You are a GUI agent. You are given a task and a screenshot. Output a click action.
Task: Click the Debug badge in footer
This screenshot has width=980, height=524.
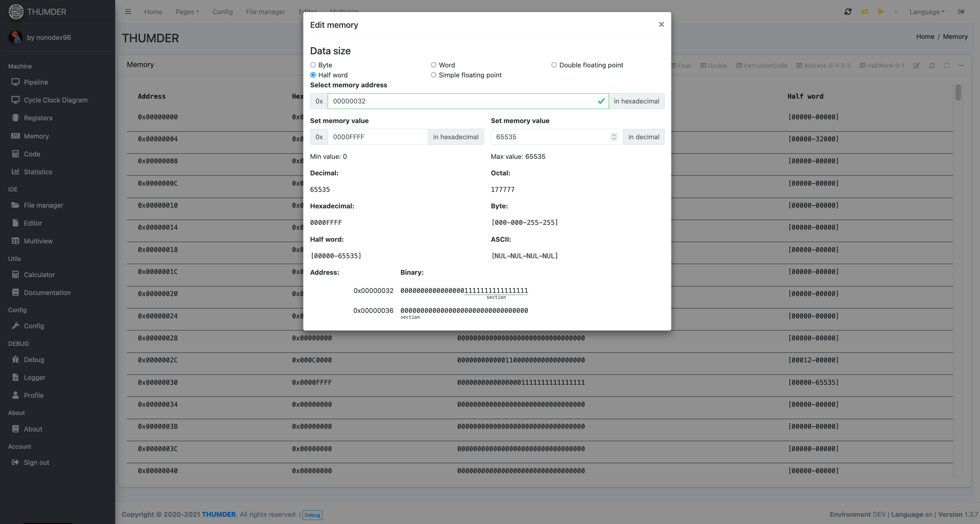pos(312,514)
